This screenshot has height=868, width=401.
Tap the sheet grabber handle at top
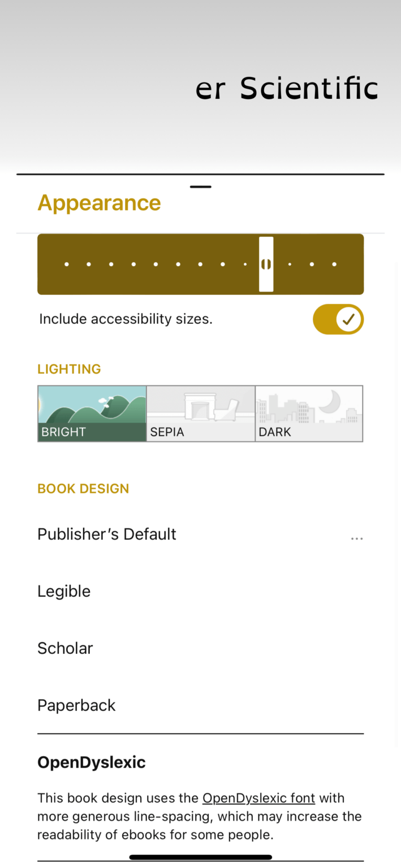(x=200, y=186)
